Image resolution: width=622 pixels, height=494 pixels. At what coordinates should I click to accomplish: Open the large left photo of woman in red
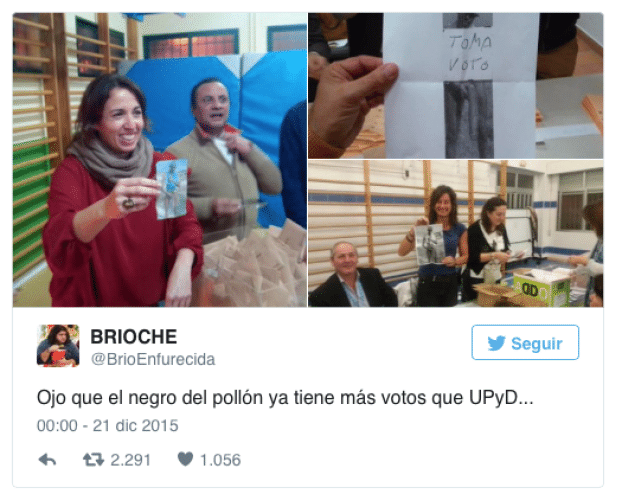160,160
